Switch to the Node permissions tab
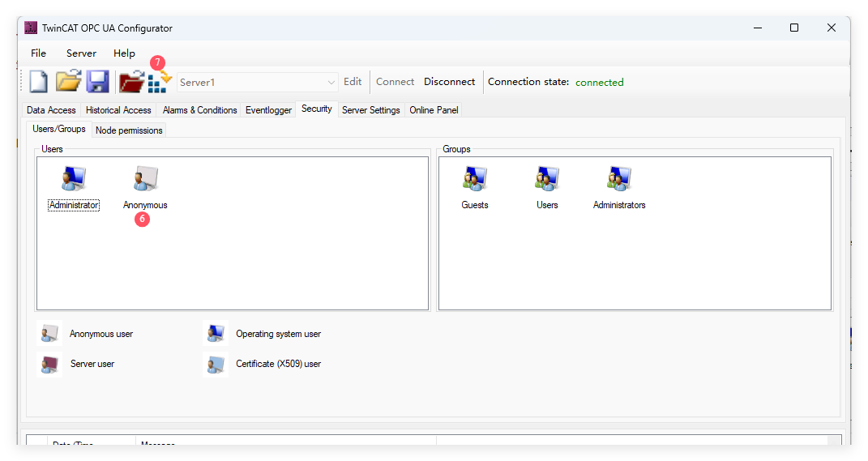The image size is (868, 461). 129,130
